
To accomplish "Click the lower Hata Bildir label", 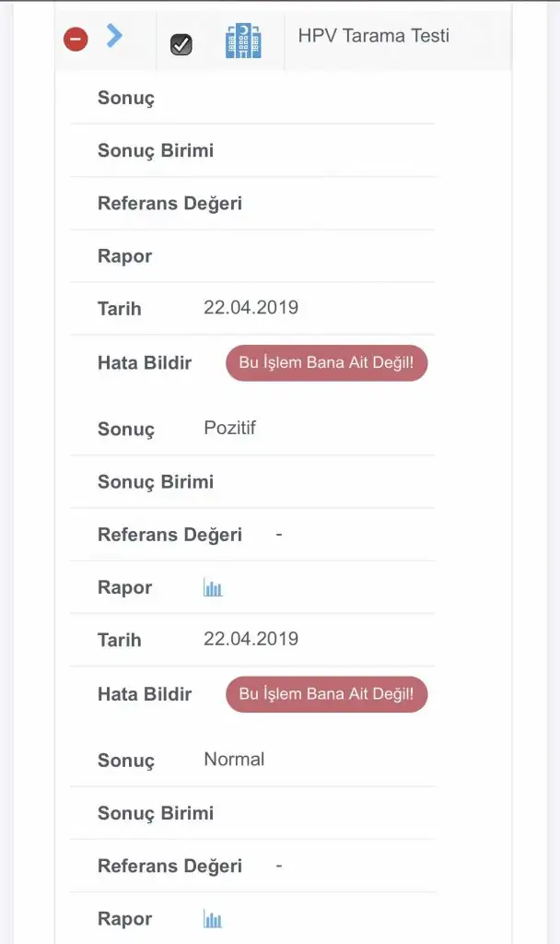I will point(145,693).
